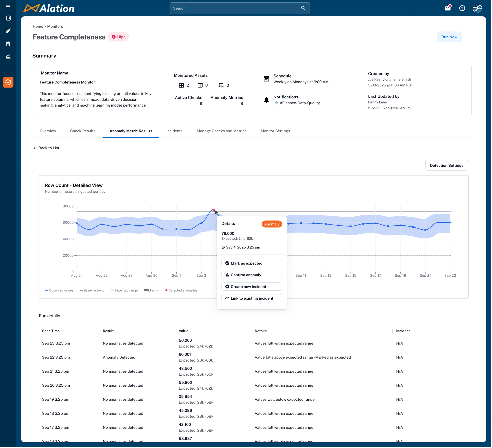Click the Sep 23 data point on chart

click(x=450, y=223)
